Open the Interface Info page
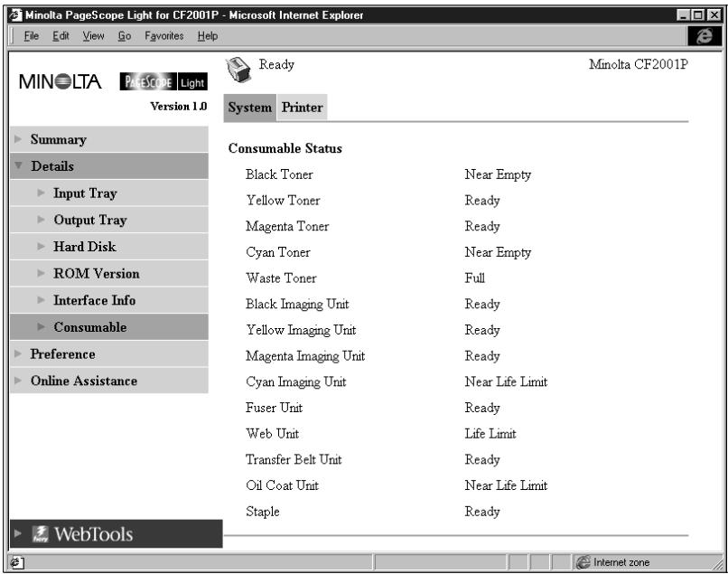 coord(94,300)
